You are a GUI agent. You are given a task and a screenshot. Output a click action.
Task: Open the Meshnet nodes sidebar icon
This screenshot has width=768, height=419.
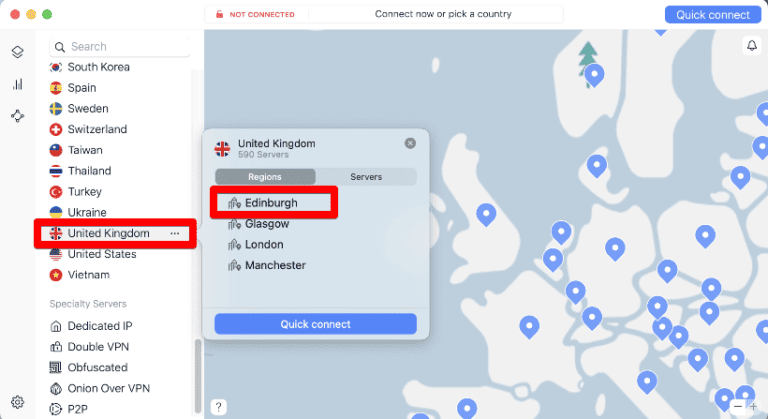click(17, 116)
